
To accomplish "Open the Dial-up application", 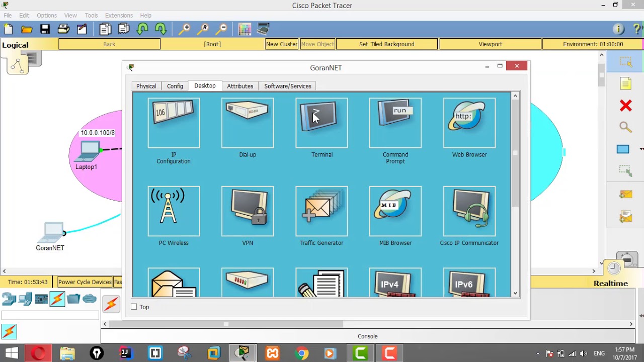I will tap(248, 123).
